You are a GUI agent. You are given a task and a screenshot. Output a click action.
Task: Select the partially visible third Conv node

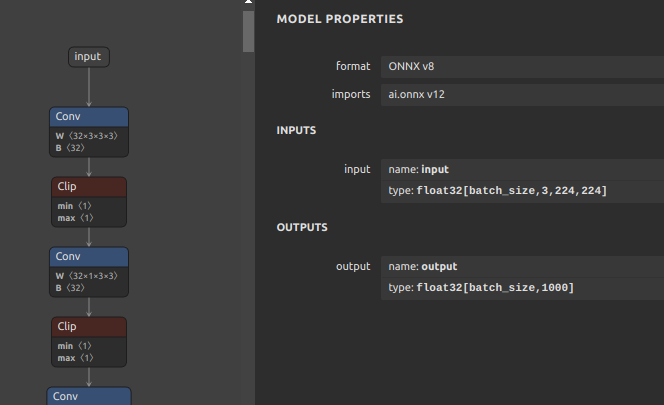[x=89, y=397]
